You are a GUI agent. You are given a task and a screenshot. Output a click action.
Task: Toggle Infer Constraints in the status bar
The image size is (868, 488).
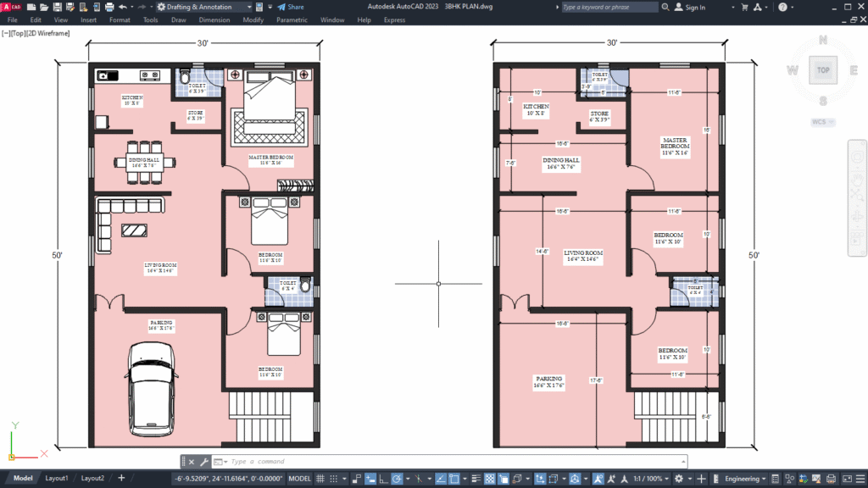357,479
